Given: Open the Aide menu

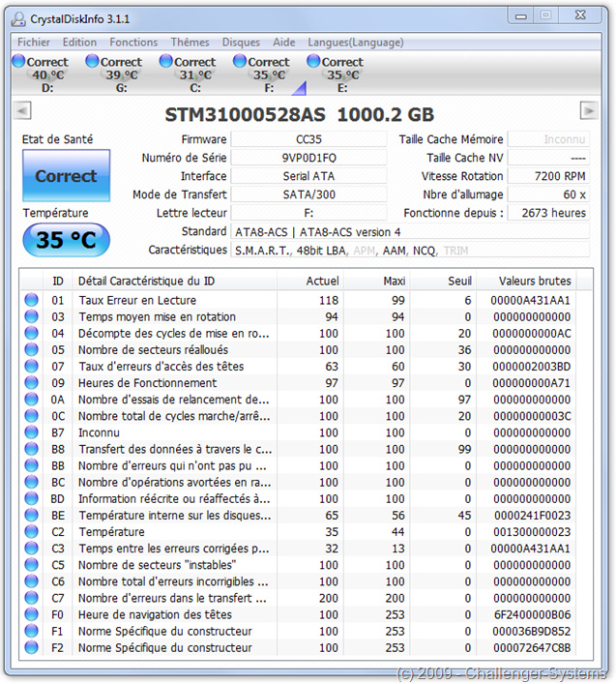Looking at the screenshot, I should coord(283,43).
